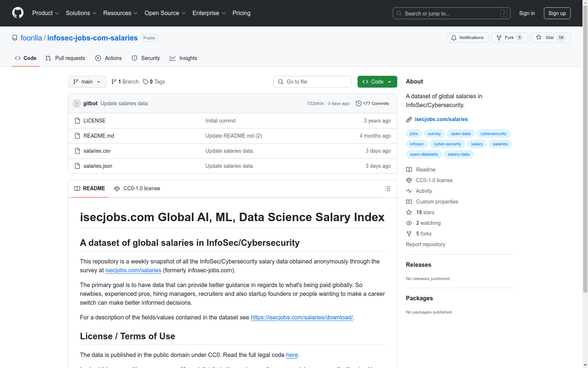Click the fork count badge showing 5
The width and height of the screenshot is (588, 368).
pyautogui.click(x=519, y=38)
